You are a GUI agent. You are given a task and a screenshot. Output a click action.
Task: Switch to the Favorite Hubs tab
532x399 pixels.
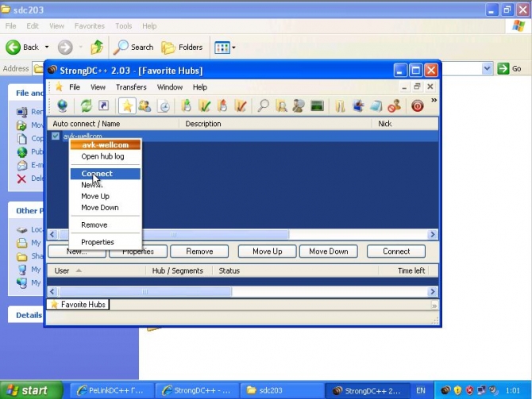pos(78,305)
